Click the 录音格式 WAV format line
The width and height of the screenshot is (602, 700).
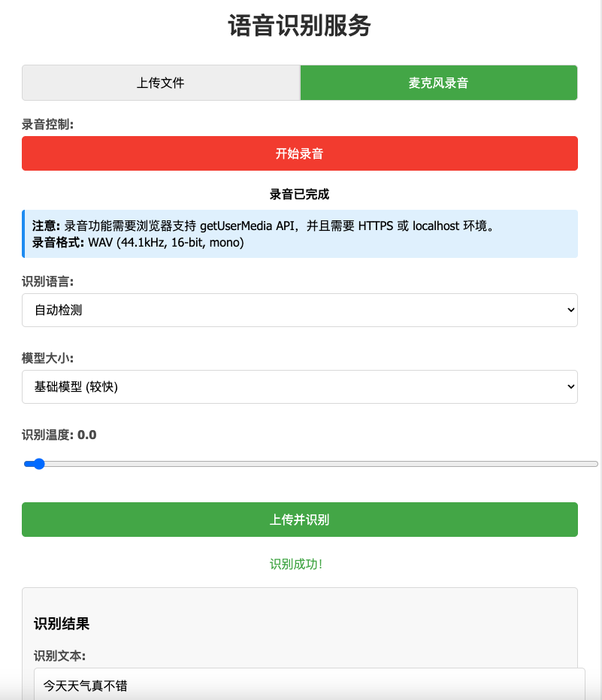click(138, 242)
